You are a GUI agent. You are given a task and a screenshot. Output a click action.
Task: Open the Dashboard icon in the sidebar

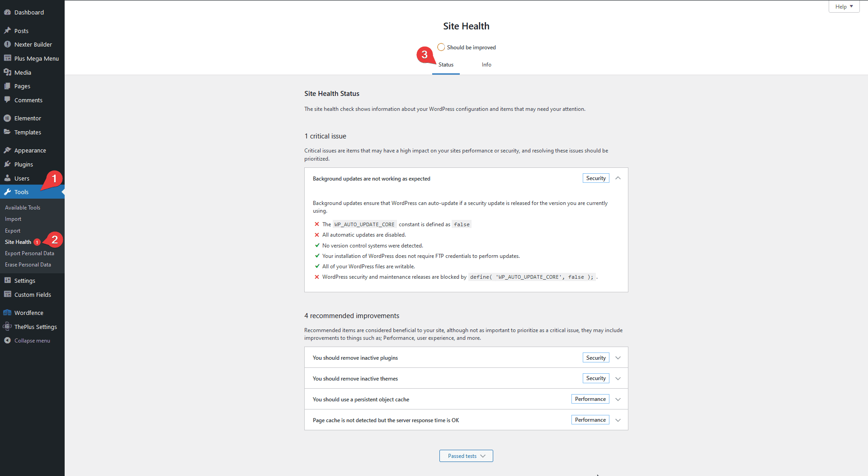pyautogui.click(x=8, y=12)
